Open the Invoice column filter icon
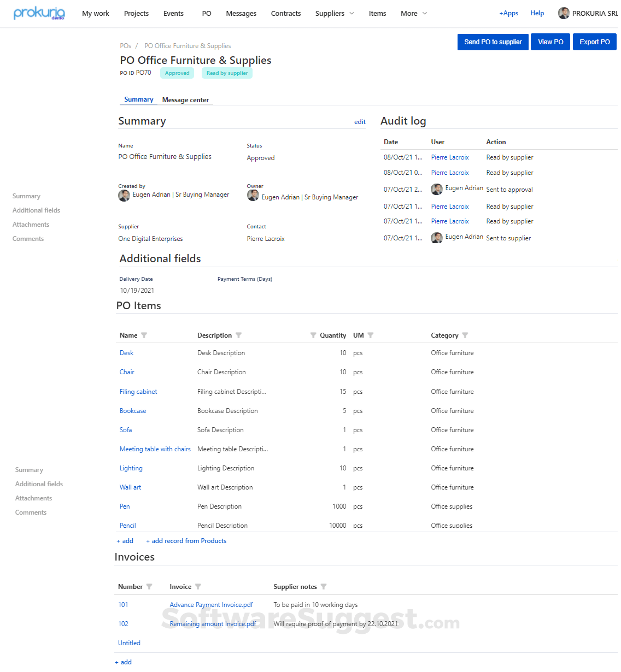Image resolution: width=621 pixels, height=672 pixels. [198, 587]
